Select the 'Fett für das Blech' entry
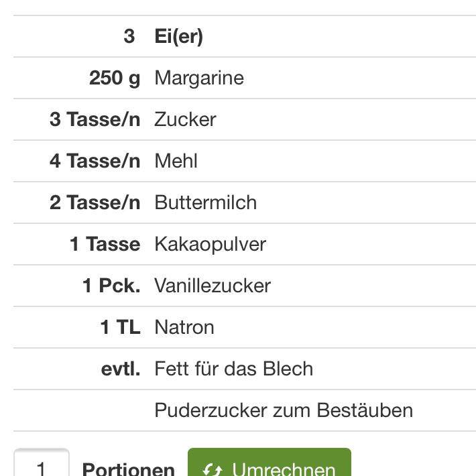This screenshot has height=476, width=476. click(x=233, y=369)
